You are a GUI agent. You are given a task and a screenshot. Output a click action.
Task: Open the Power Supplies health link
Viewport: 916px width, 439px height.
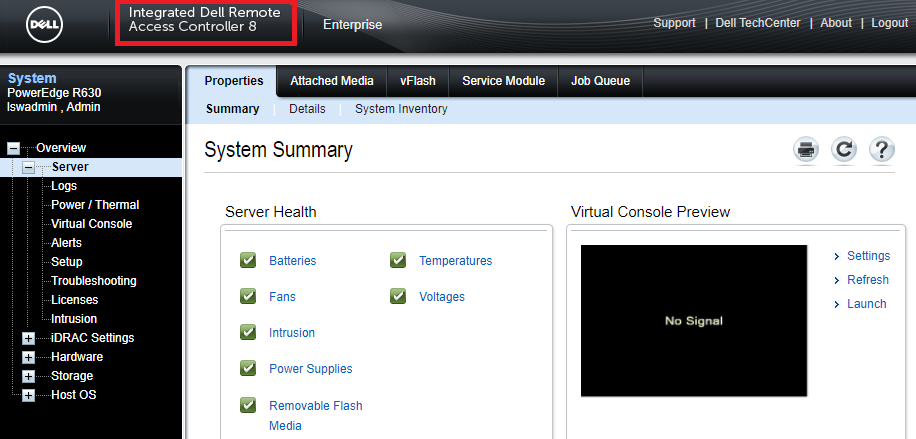(311, 369)
